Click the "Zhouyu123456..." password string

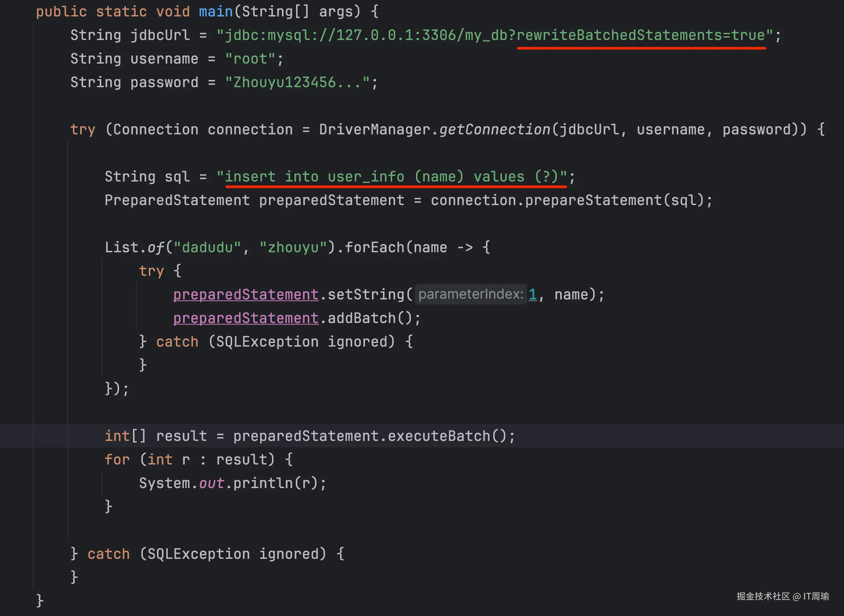pyautogui.click(x=297, y=83)
